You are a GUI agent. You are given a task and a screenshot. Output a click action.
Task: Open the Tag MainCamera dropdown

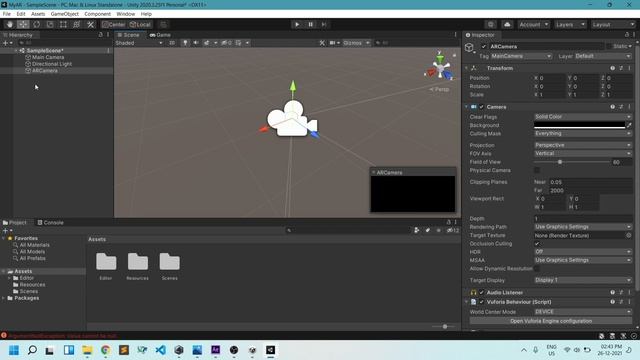(521, 56)
